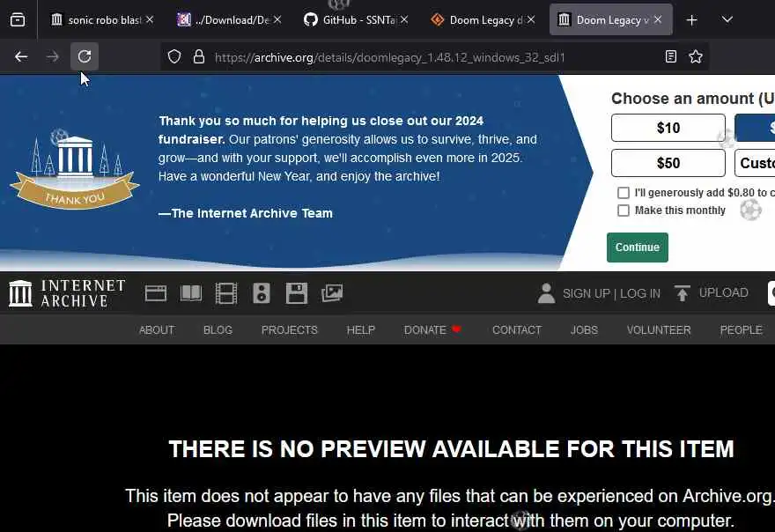
Task: Click the forward navigation arrow
Action: [52, 57]
